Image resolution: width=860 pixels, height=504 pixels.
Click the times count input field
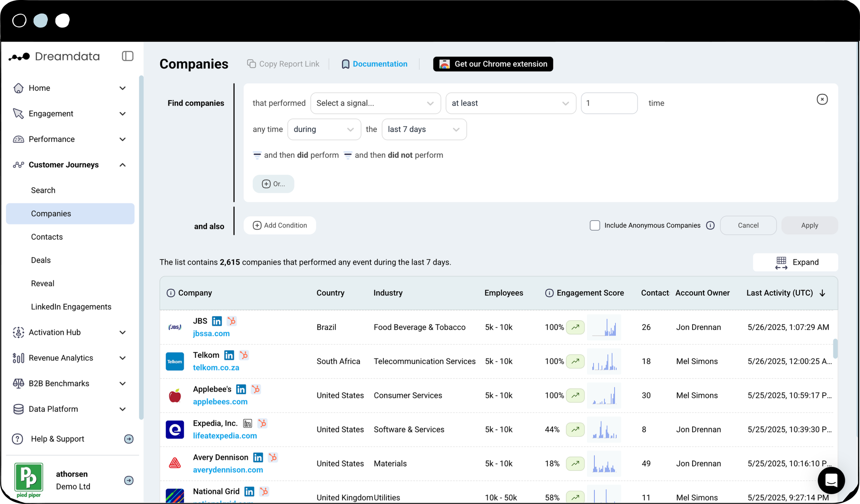609,103
